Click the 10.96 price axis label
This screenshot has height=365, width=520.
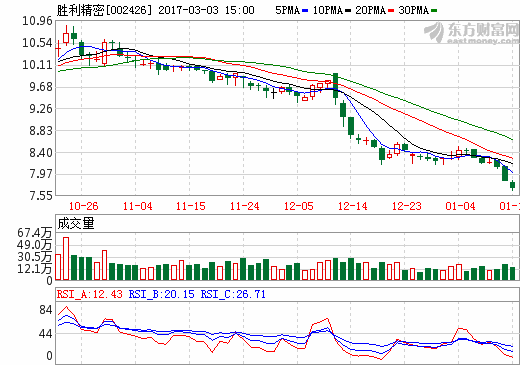click(x=37, y=21)
